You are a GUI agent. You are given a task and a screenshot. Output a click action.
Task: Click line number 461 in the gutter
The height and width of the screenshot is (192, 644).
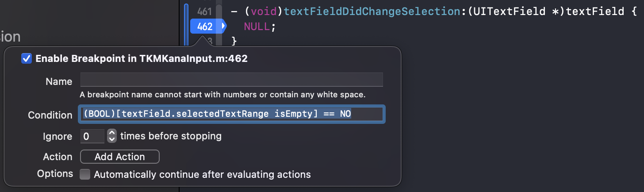[205, 11]
